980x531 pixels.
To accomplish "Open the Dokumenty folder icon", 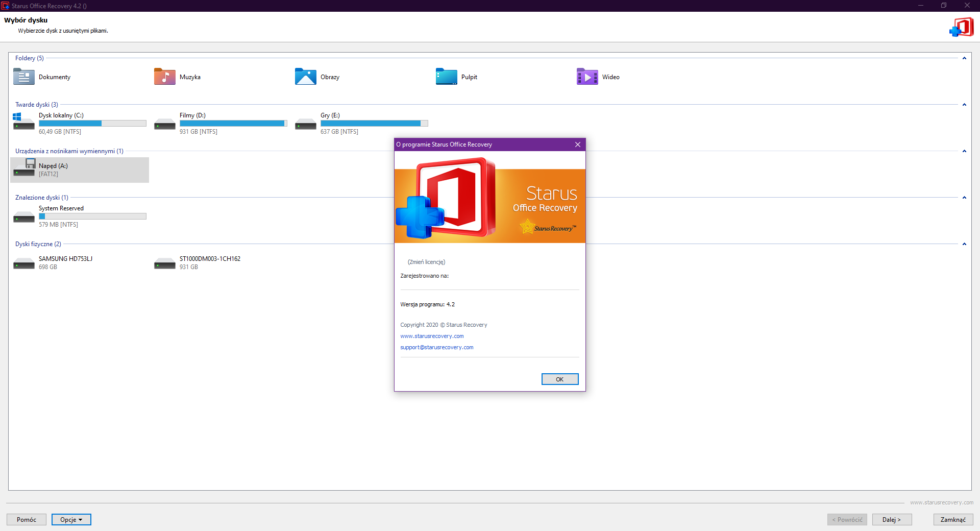I will [24, 77].
